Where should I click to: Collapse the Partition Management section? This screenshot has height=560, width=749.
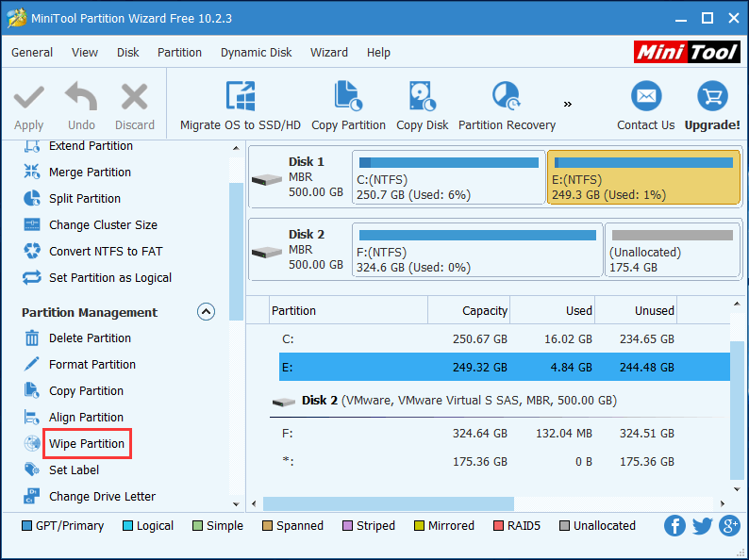coord(206,312)
